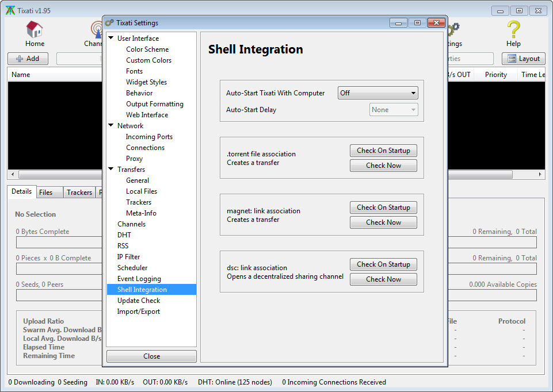This screenshot has height=392, width=553.
Task: Click the 0 Downloading status text
Action: [x=32, y=382]
